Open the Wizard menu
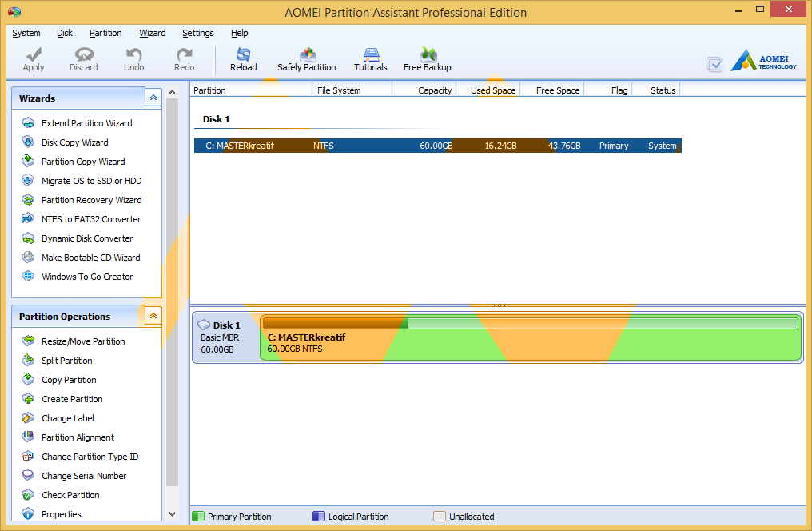The image size is (812, 531). (152, 33)
